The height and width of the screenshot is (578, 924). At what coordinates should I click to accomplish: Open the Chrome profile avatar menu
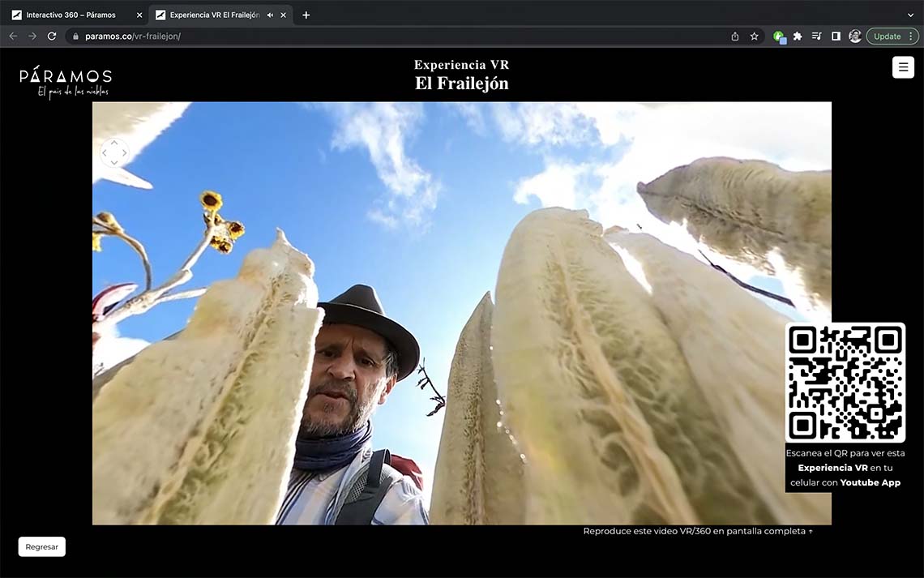854,36
